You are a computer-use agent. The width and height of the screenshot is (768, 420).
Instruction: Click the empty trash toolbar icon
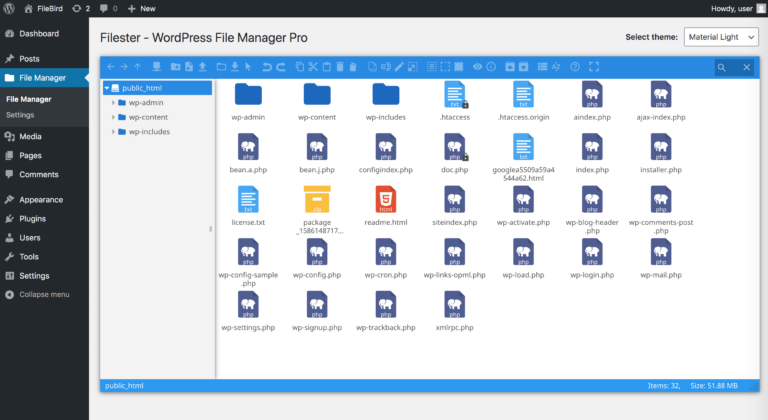point(353,67)
